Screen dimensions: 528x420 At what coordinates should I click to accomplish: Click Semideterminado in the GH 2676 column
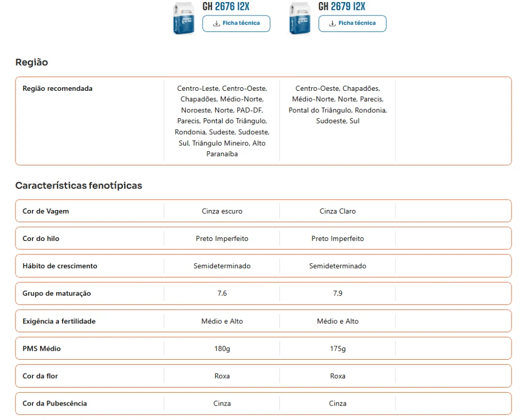[222, 266]
